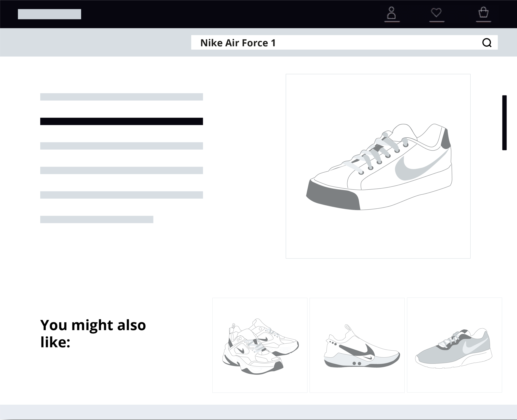Open the main Air Force 1 shoe image
The width and height of the screenshot is (517, 420).
click(378, 166)
